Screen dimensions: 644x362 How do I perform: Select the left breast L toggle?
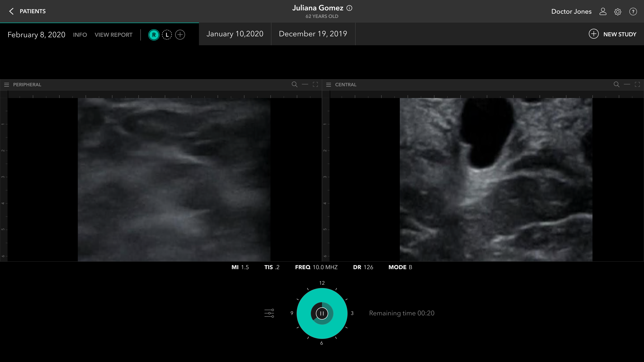[x=167, y=35]
